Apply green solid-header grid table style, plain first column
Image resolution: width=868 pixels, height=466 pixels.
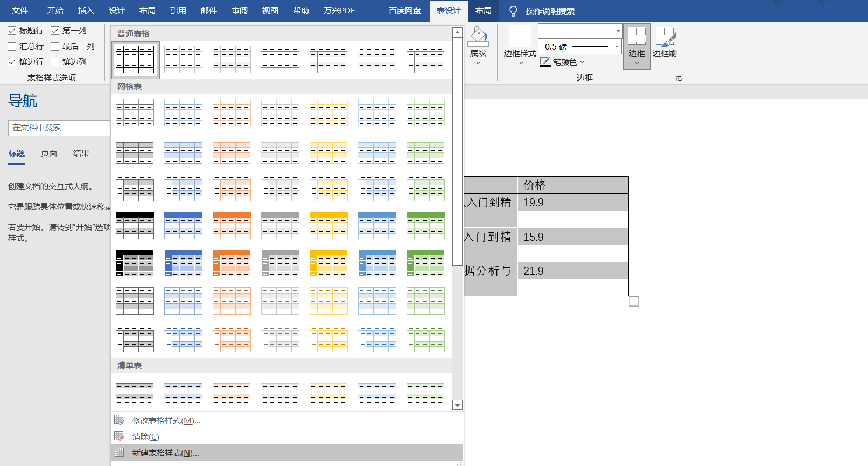click(426, 225)
